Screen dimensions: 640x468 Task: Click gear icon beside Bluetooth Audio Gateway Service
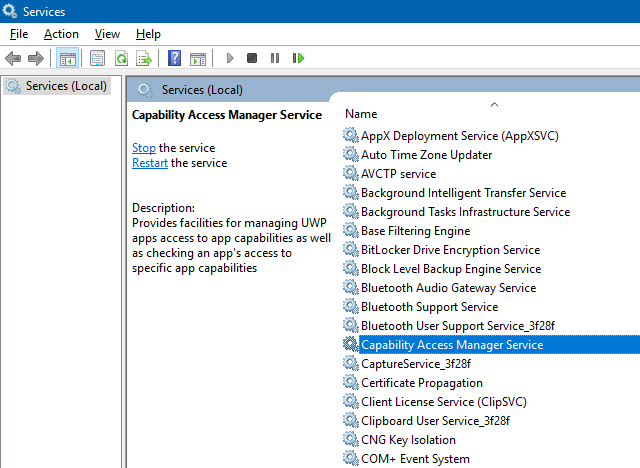point(351,287)
